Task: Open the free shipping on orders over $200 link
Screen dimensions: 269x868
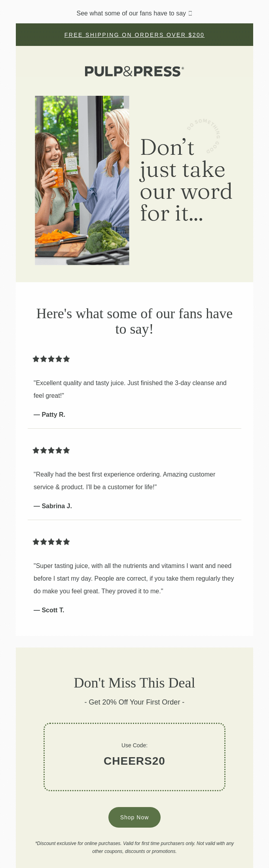Action: 134,35
